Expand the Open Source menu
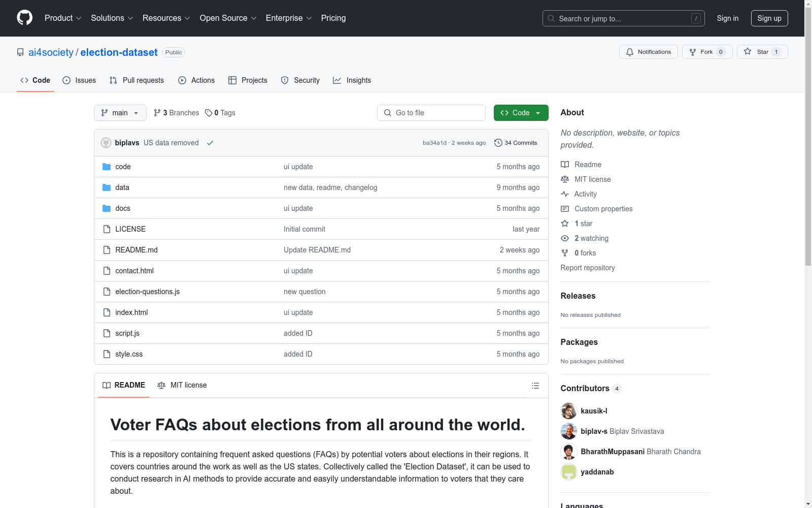This screenshot has width=812, height=508. pos(228,18)
